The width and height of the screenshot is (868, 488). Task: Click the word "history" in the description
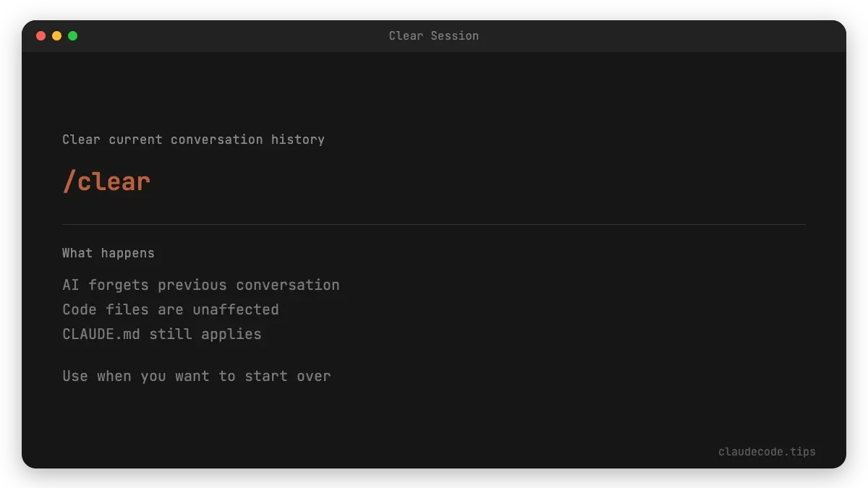(x=297, y=140)
